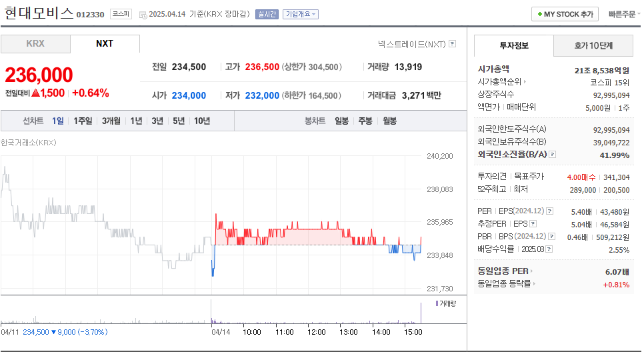The height and width of the screenshot is (352, 644).
Task: Click the red up-triangle beside 1,500
Action: pos(35,93)
